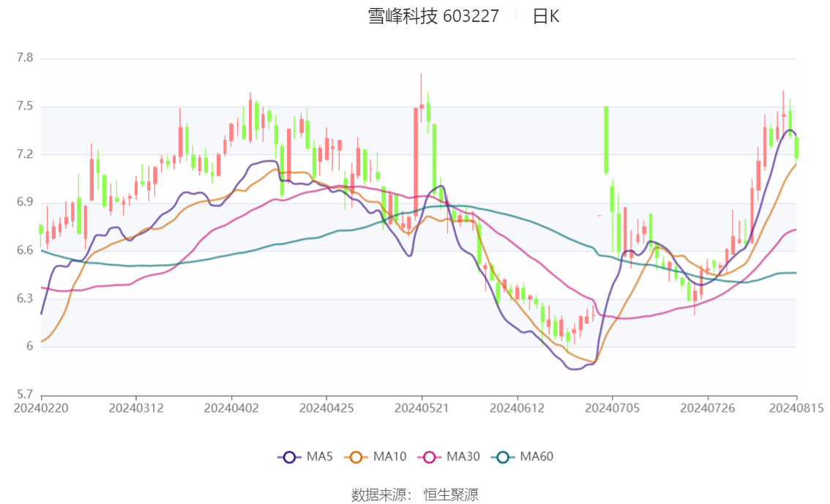The height and width of the screenshot is (504, 830).
Task: Toggle the MA5 legend series
Action: coord(305,457)
